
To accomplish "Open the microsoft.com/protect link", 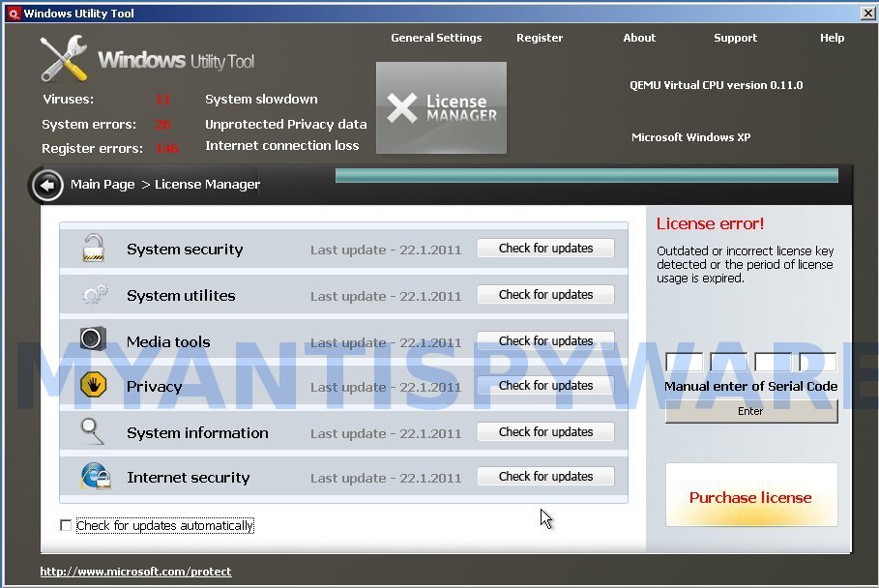I will [x=135, y=572].
